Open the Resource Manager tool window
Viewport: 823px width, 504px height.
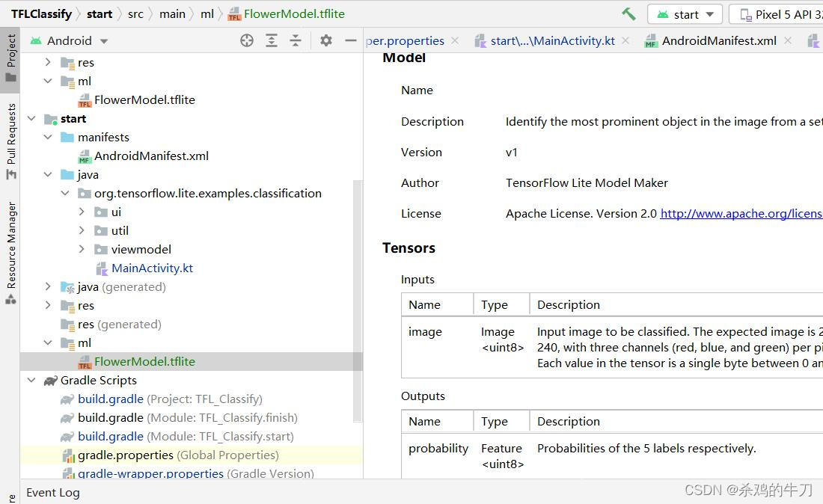10,253
